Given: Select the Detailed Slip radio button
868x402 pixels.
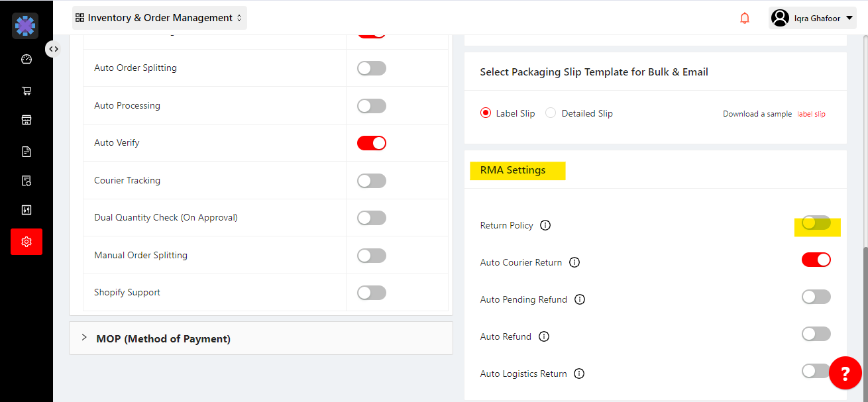Looking at the screenshot, I should 551,113.
